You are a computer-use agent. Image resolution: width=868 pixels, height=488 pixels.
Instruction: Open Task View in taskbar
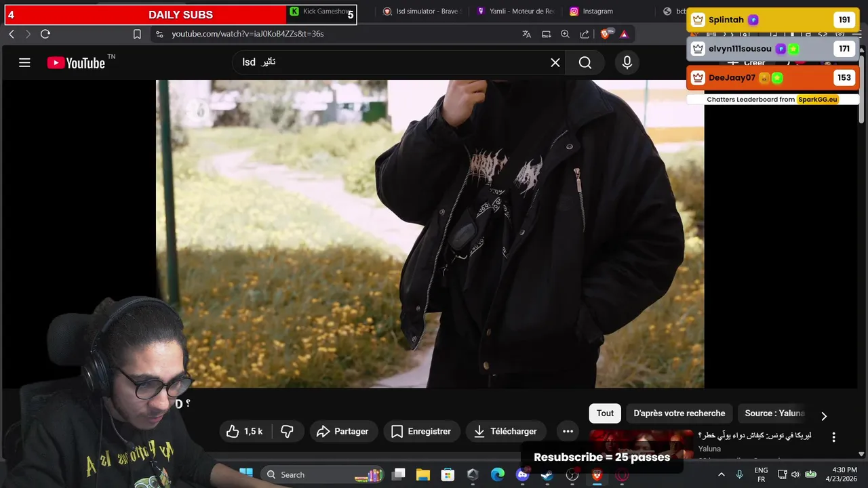pyautogui.click(x=399, y=474)
